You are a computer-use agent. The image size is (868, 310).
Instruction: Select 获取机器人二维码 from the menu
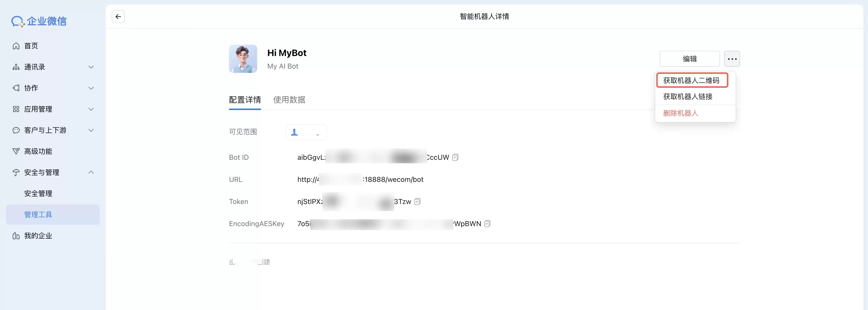692,80
